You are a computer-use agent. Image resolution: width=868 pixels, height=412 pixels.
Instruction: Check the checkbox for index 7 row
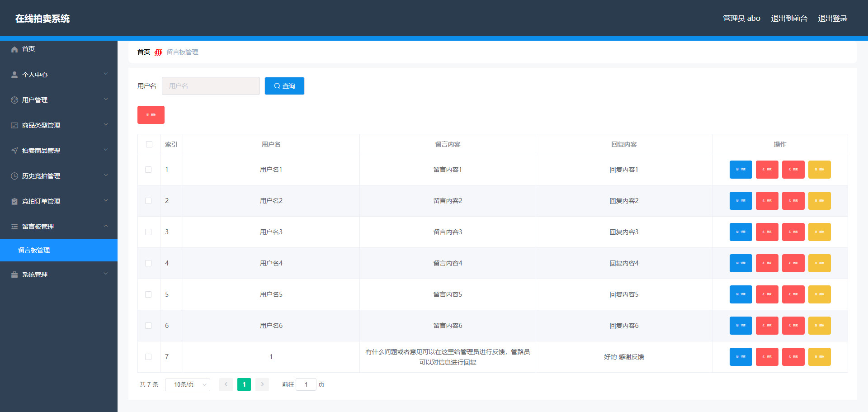pos(148,357)
